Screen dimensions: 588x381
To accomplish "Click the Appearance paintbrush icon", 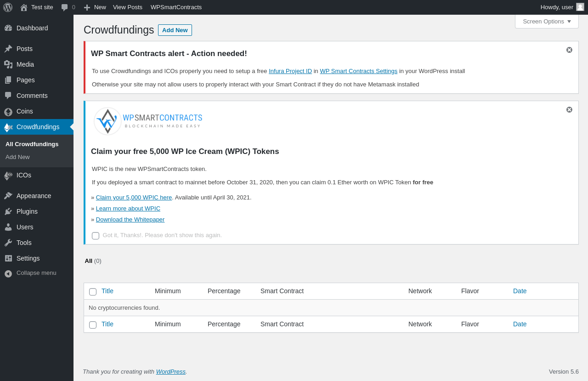I will pos(8,196).
